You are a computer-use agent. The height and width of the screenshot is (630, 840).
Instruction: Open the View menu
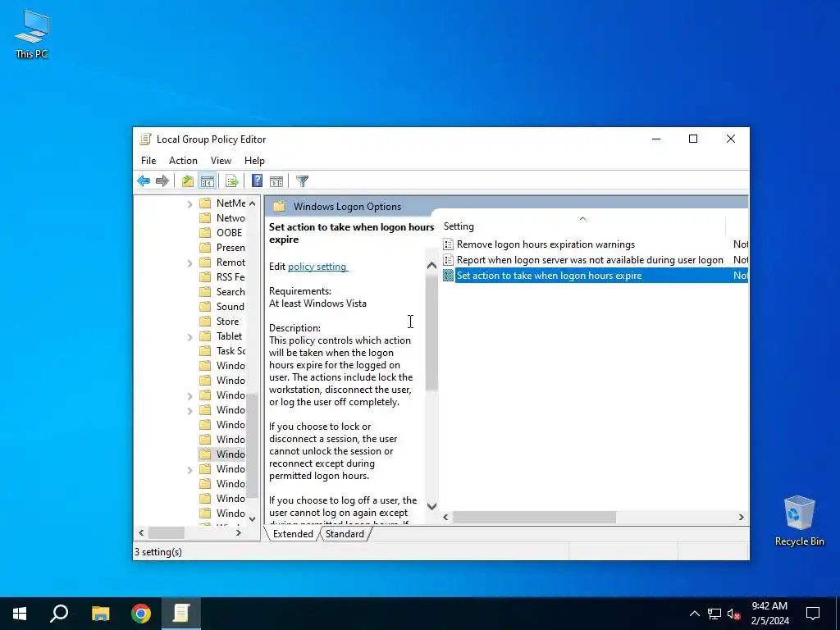pyautogui.click(x=221, y=161)
